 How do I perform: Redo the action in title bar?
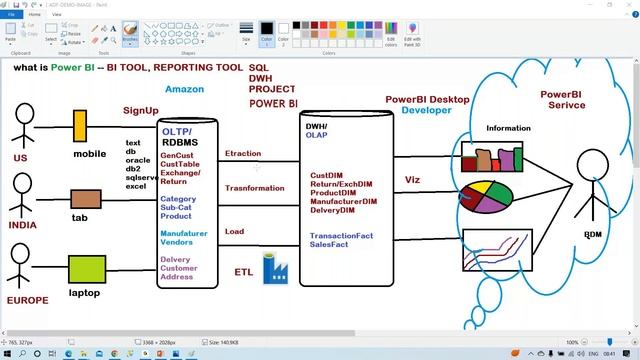34,5
